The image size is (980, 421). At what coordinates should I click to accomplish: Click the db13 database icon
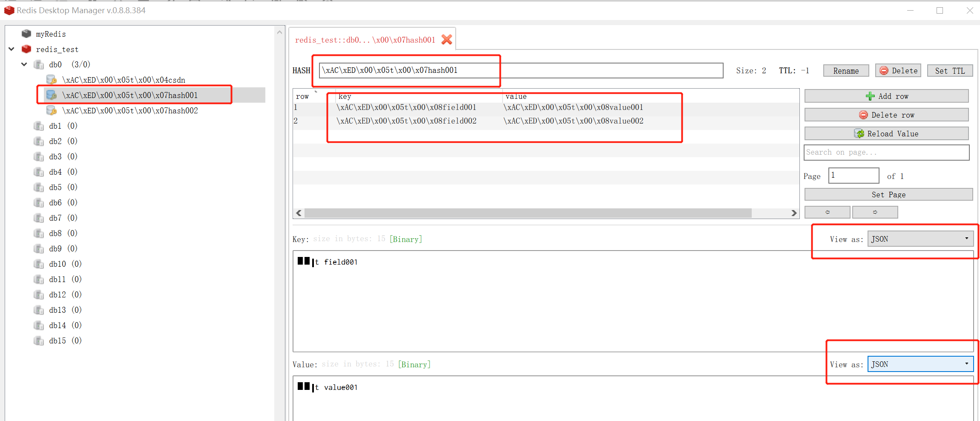pyautogui.click(x=39, y=310)
